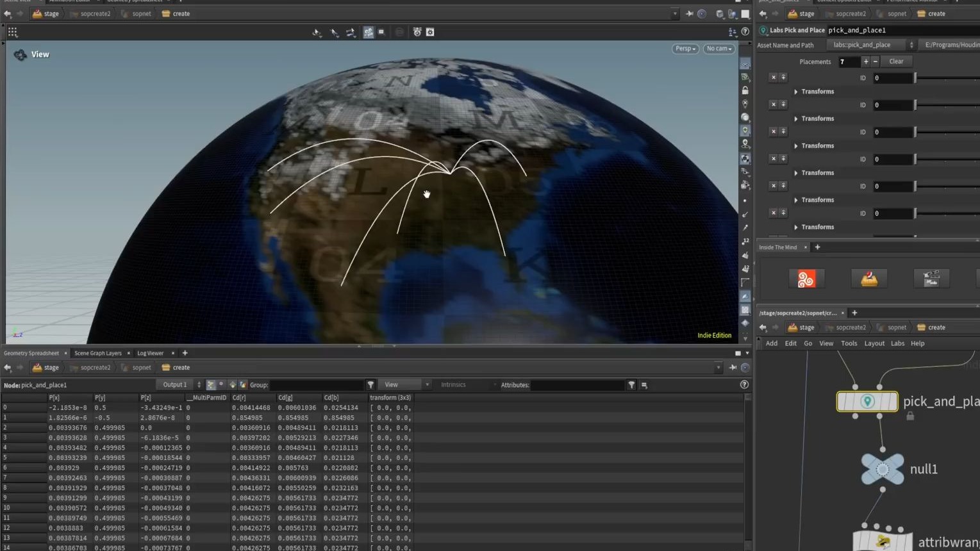Expand the first Transforms section
The height and width of the screenshot is (551, 980).
click(796, 92)
